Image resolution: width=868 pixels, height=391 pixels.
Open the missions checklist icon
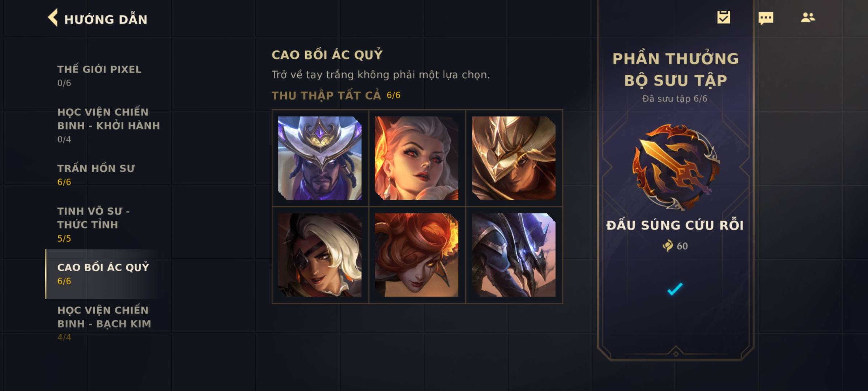pos(724,17)
